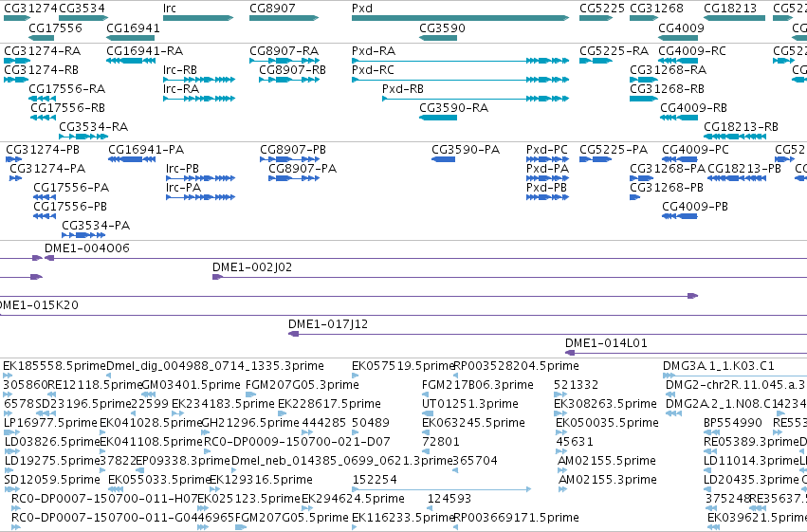Open EST AM02155.5prime
Viewport: 807px width, 532px height.
(x=562, y=470)
